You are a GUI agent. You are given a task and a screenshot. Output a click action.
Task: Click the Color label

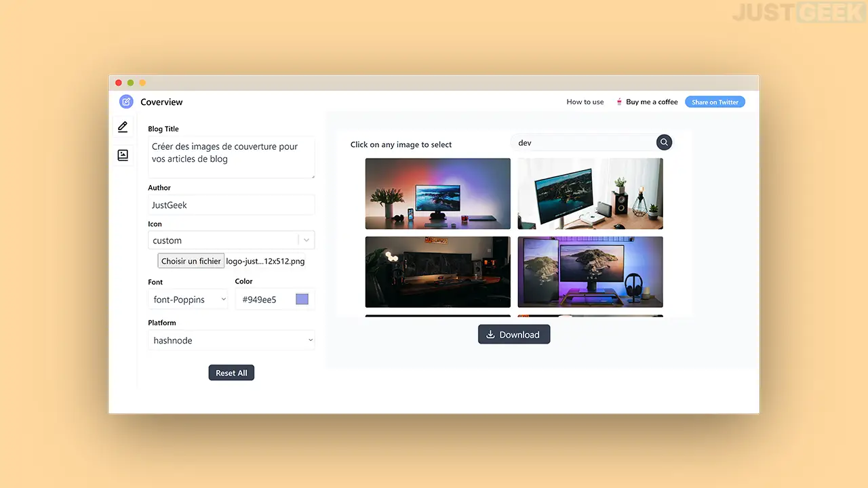(x=243, y=281)
